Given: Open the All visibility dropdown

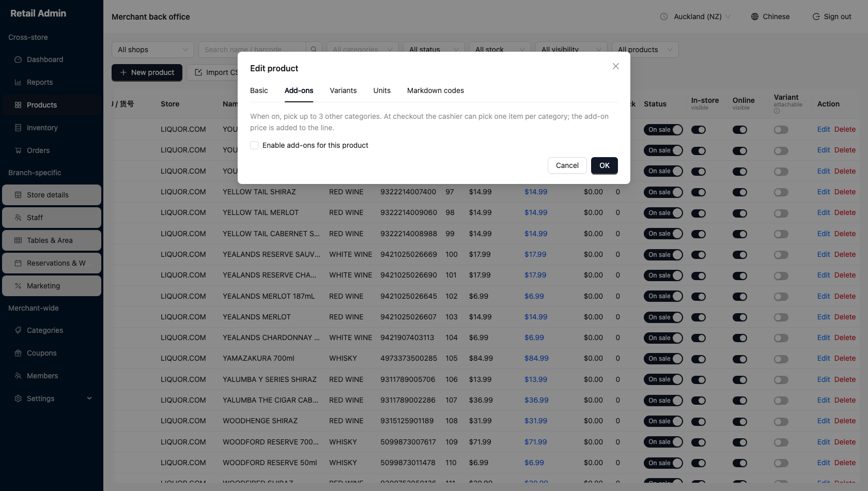Looking at the screenshot, I should (x=571, y=50).
